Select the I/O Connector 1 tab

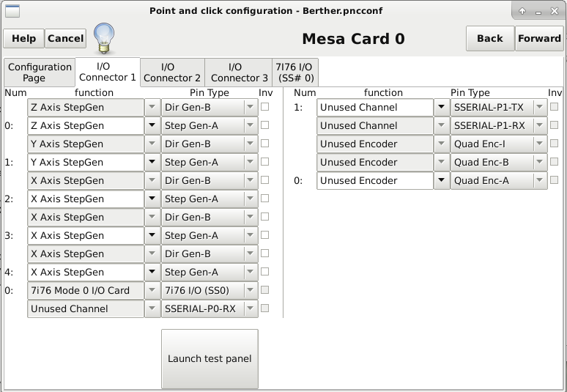[108, 72]
